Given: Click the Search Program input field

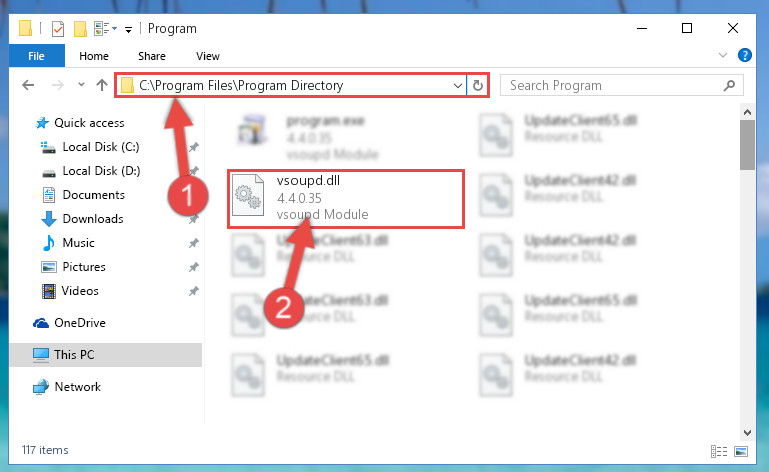Looking at the screenshot, I should pos(613,85).
